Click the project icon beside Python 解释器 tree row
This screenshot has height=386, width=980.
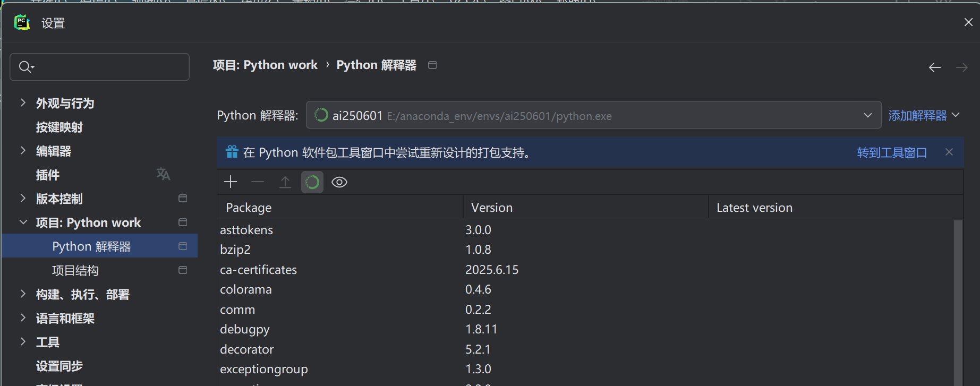click(183, 246)
